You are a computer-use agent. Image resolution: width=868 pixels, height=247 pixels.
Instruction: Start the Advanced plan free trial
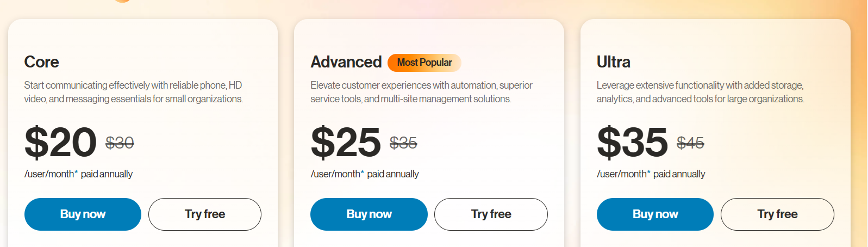[x=491, y=214]
